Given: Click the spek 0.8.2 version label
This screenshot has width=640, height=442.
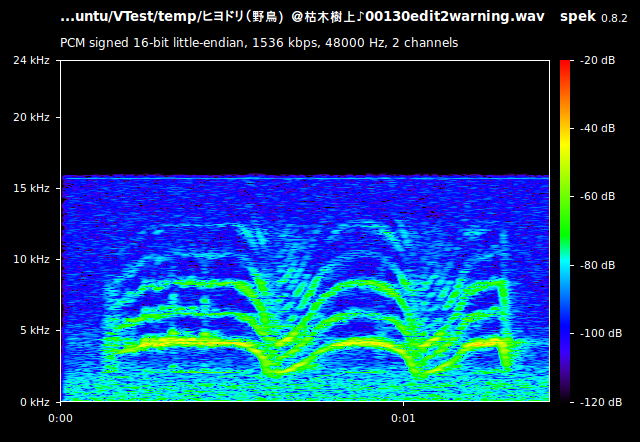Looking at the screenshot, I should click(593, 18).
